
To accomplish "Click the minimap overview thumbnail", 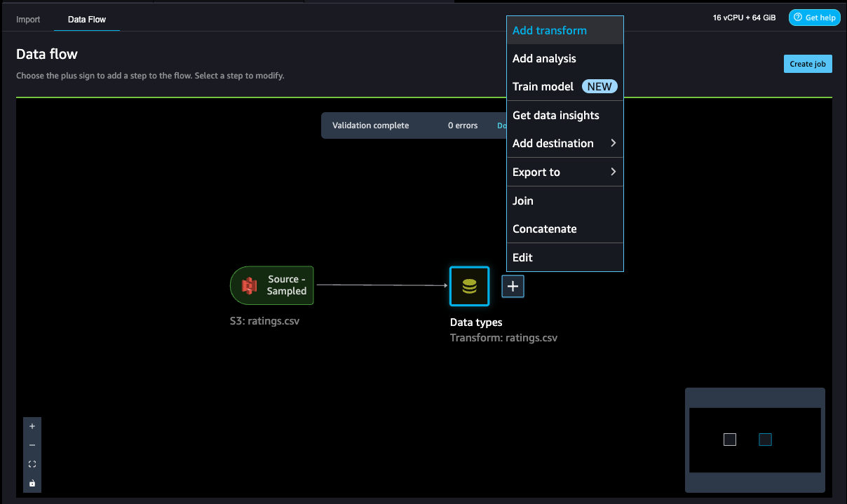I will click(x=755, y=440).
